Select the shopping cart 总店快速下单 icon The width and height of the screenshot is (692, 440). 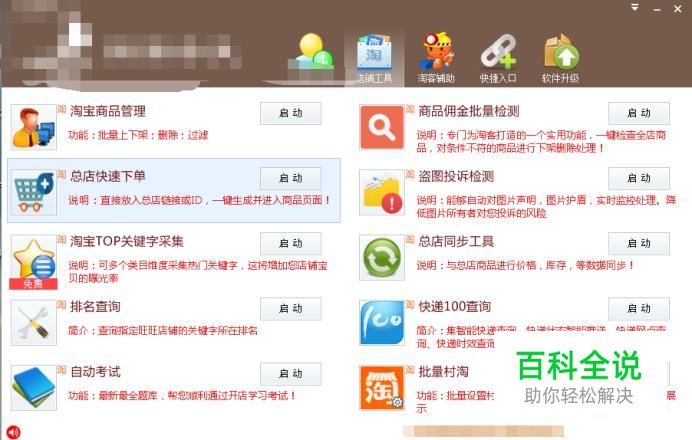34,192
